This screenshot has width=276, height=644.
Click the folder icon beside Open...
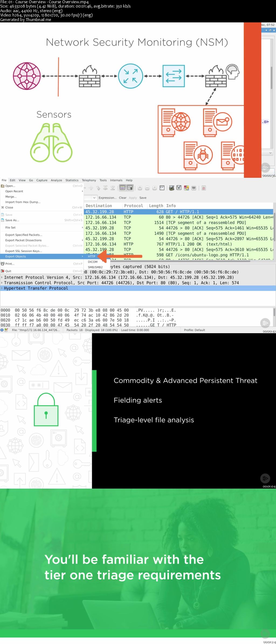tap(3, 186)
